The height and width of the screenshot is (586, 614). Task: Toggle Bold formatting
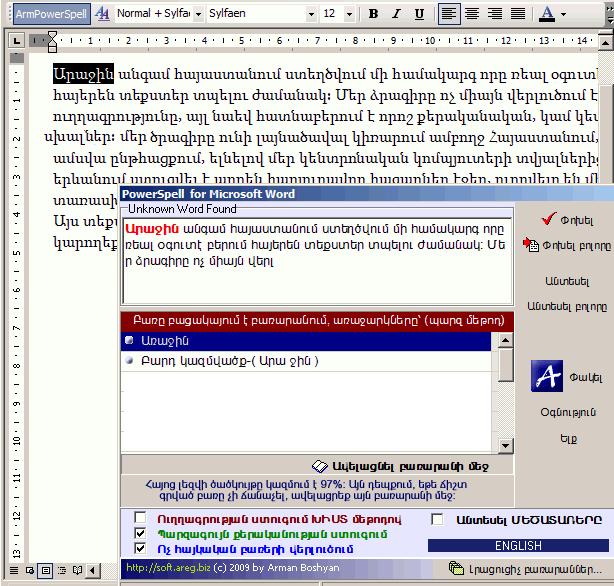pos(373,14)
